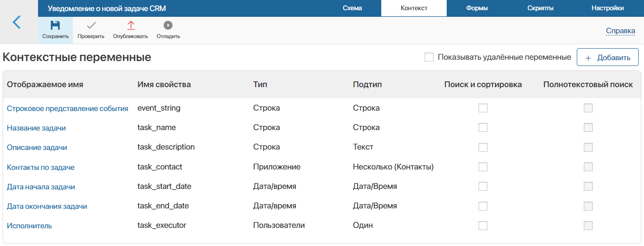Open the Скрипты tab
644x246 pixels.
point(540,8)
